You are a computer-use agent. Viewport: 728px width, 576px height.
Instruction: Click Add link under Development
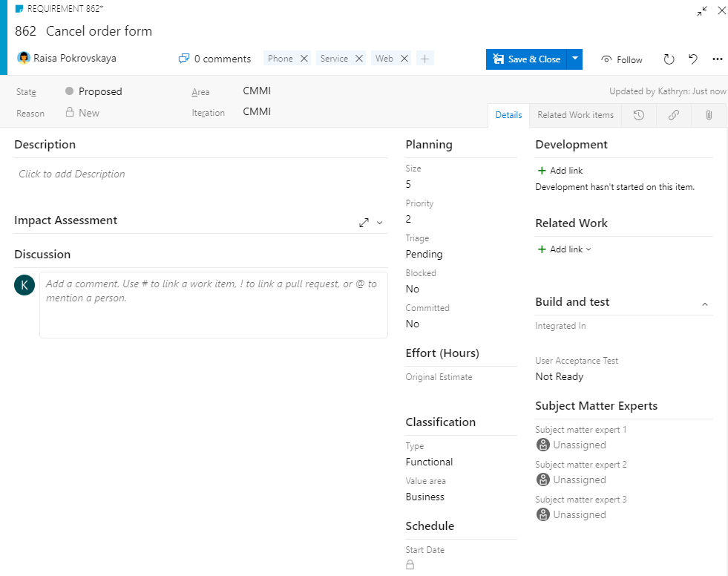click(560, 170)
